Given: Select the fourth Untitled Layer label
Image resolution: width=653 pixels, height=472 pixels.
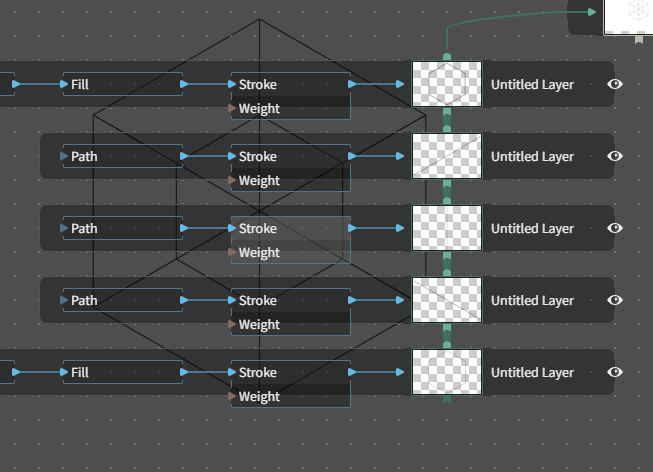Looking at the screenshot, I should pos(532,300).
